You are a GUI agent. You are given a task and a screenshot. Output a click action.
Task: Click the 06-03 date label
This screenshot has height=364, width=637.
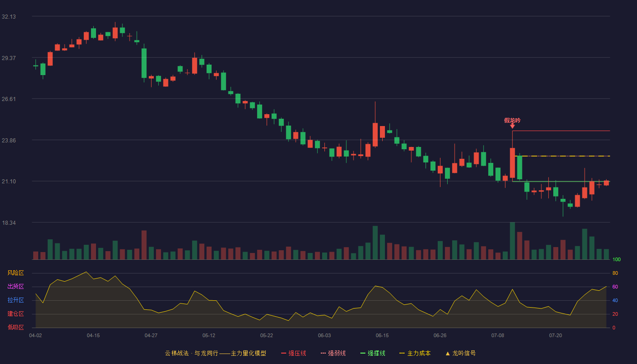coord(324,335)
